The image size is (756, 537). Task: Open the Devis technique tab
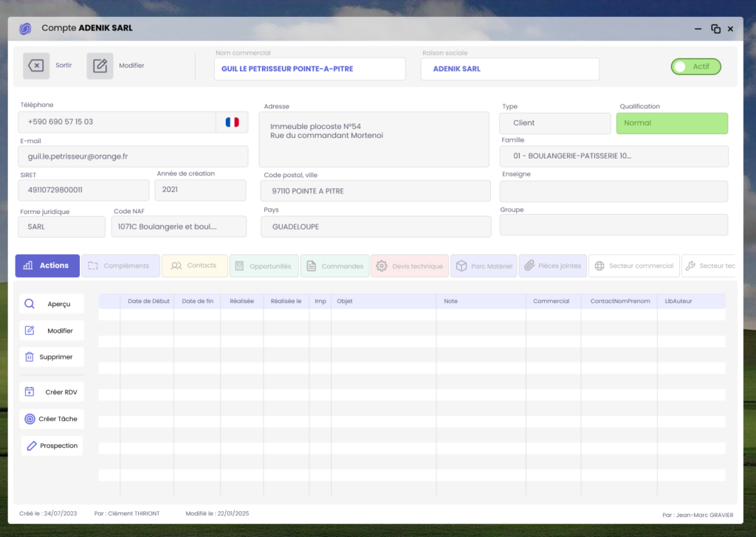pyautogui.click(x=410, y=266)
